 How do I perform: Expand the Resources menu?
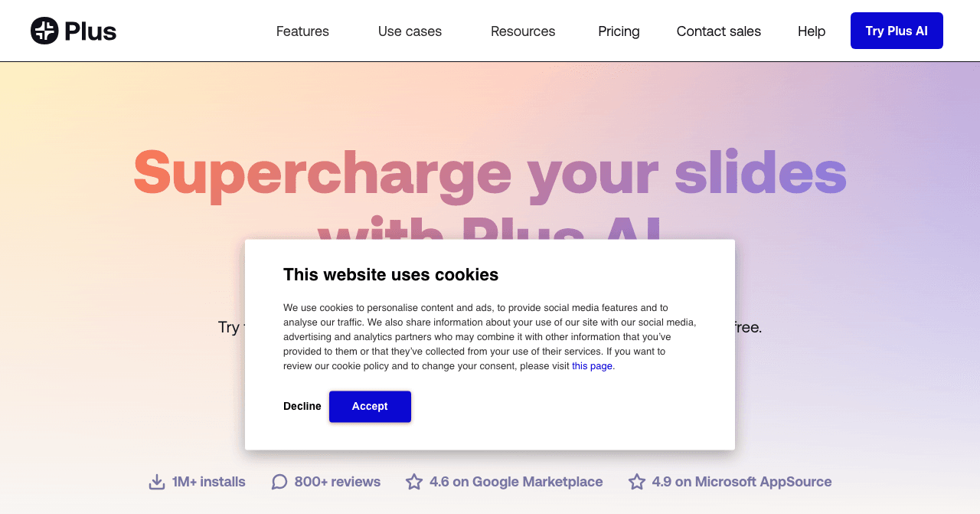pos(523,31)
